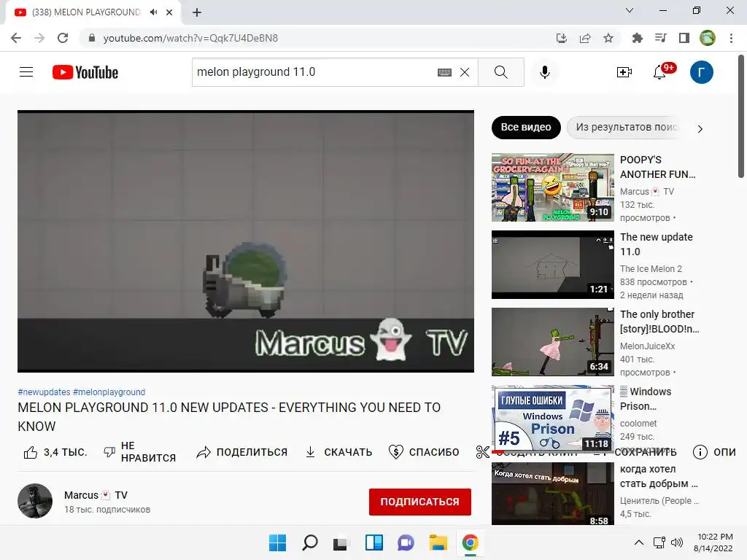
Task: Focus the search field with melon playground 11.0
Action: pos(314,72)
